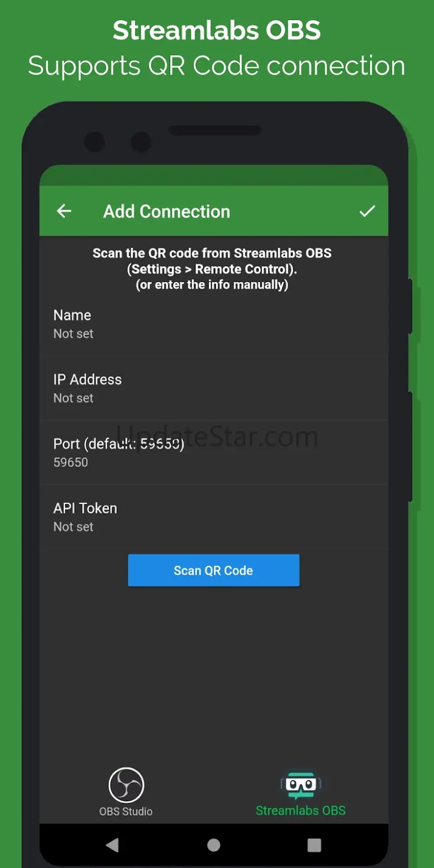This screenshot has height=868, width=434.
Task: Tap Android home circle button
Action: coord(214,845)
